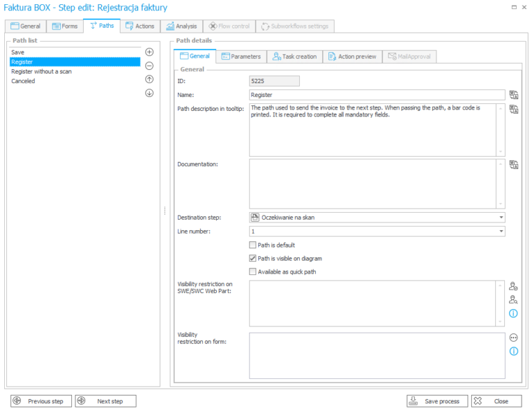Switch to the step's General tab
The image size is (532, 413).
tap(26, 26)
